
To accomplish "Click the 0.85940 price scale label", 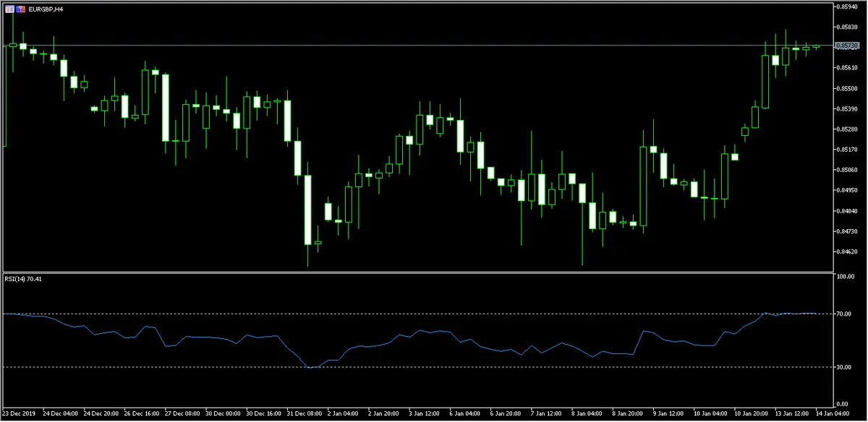I will point(847,7).
